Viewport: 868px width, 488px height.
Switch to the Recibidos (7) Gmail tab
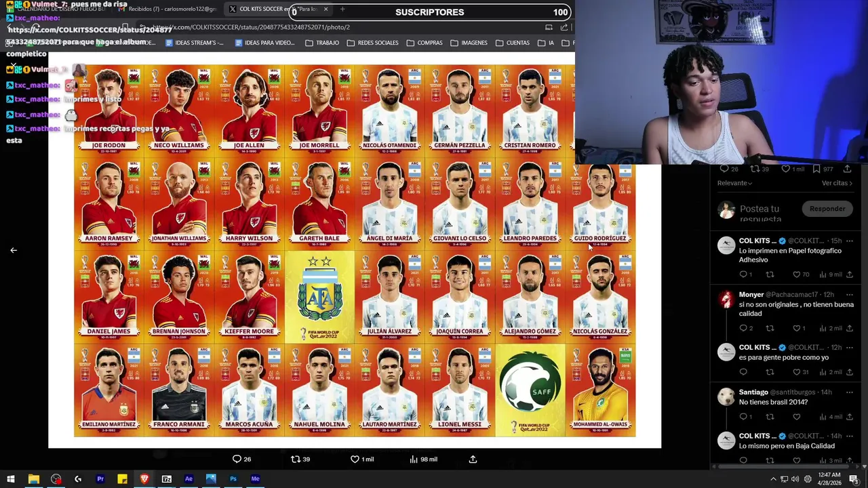[x=170, y=9]
